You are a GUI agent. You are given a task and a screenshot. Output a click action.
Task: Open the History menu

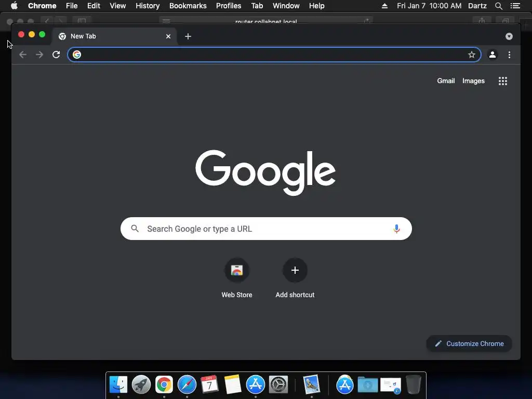pyautogui.click(x=147, y=6)
